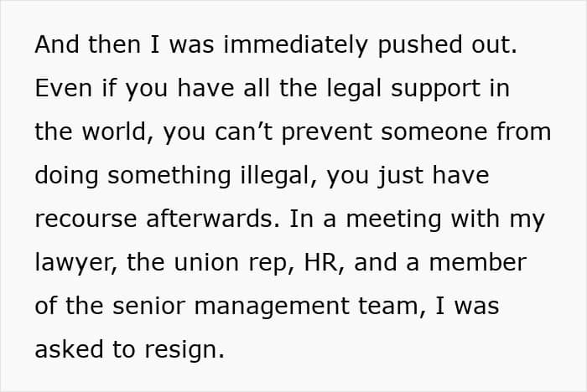The image size is (587, 392).
Task: Click the word "recourse"
Action: click(x=86, y=219)
